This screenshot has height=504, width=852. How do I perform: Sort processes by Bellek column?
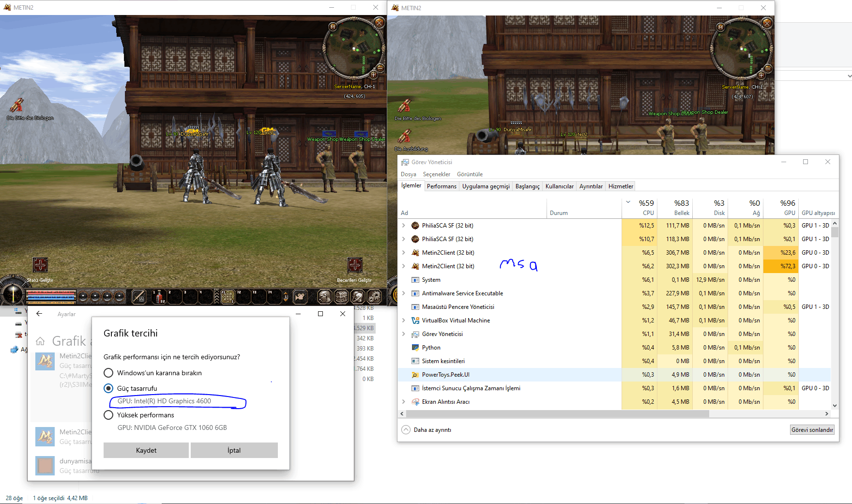[675, 207]
